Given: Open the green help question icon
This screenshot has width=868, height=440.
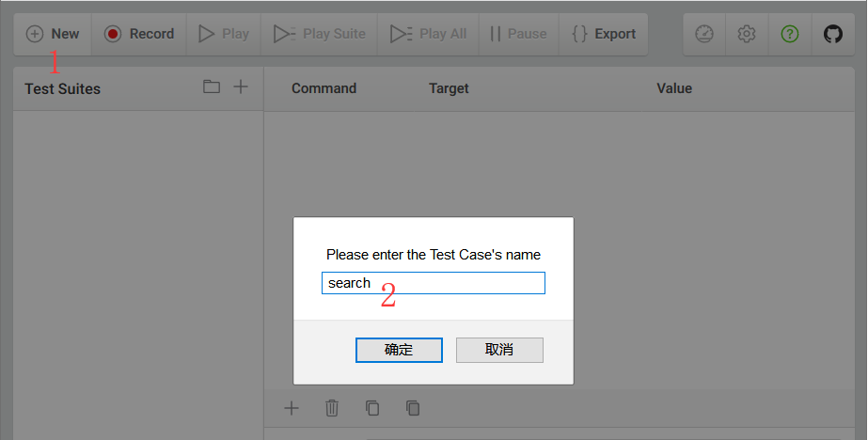Looking at the screenshot, I should (x=790, y=34).
